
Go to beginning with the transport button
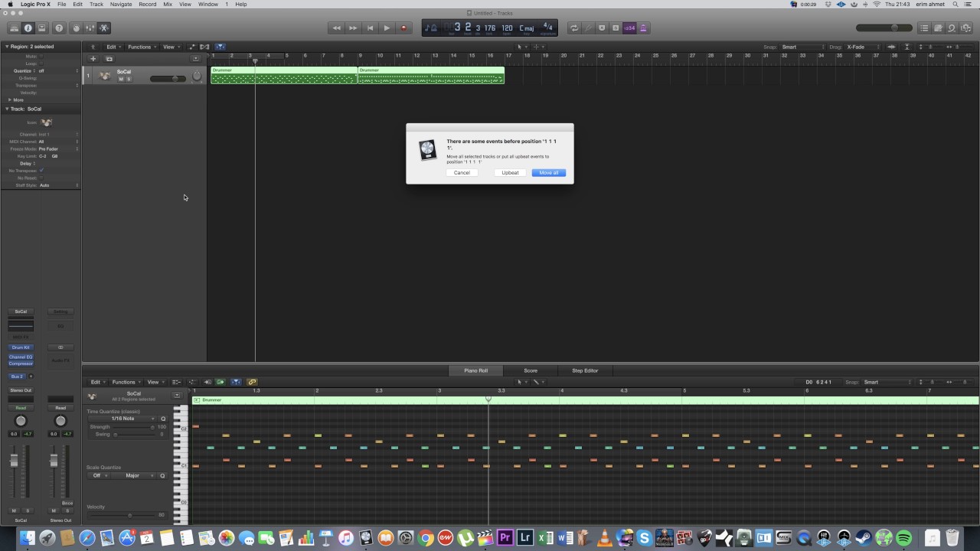tap(370, 28)
